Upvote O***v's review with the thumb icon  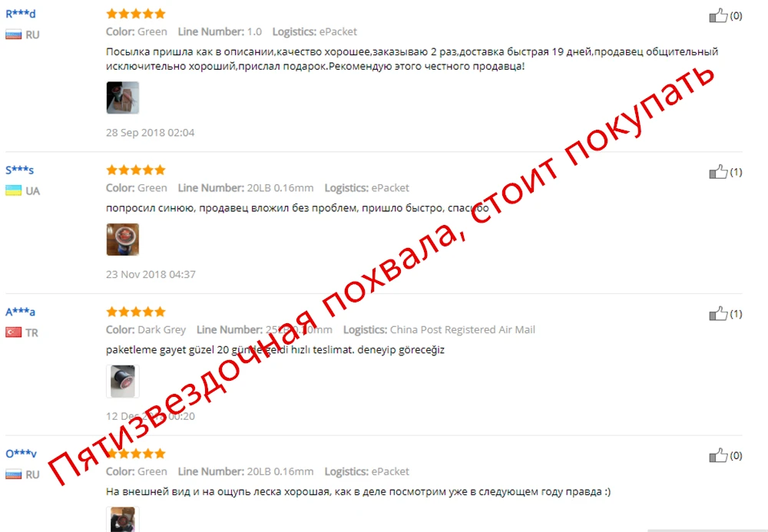(x=718, y=456)
